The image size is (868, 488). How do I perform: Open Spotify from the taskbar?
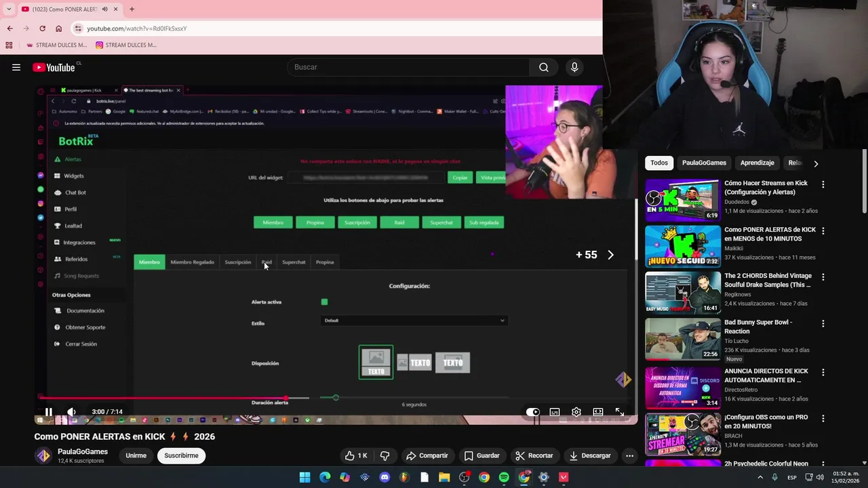point(504,477)
